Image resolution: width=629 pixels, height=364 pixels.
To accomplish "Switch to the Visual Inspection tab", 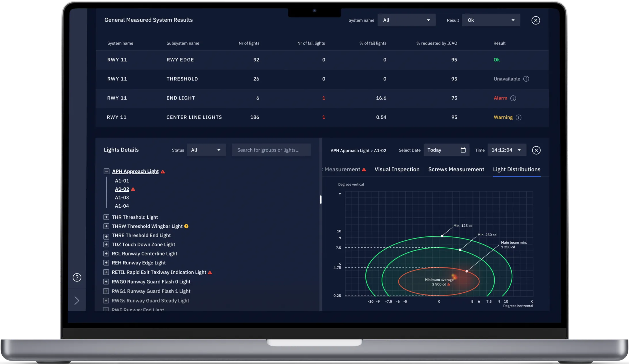I will click(x=397, y=169).
